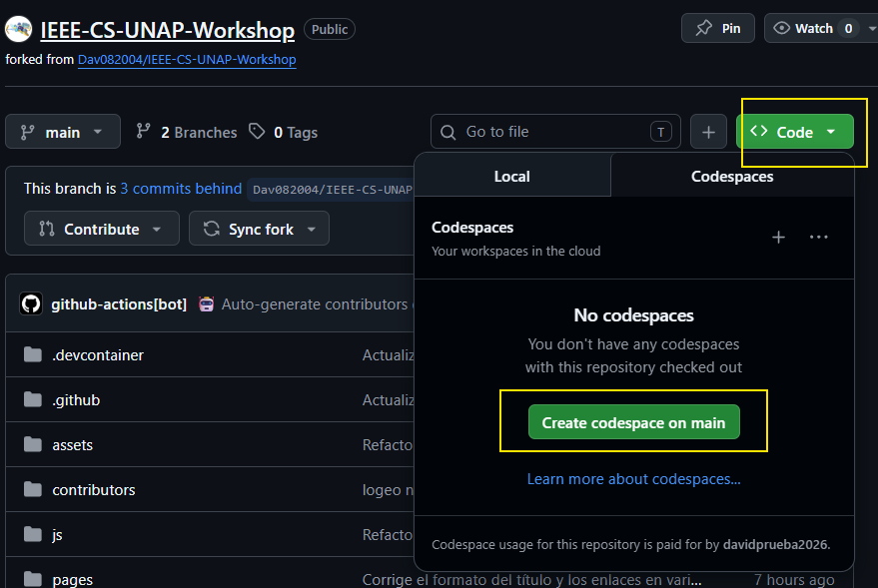Screen dimensions: 878x588
Task: Click the '7 hours ago' timestamp
Action: click(x=794, y=580)
